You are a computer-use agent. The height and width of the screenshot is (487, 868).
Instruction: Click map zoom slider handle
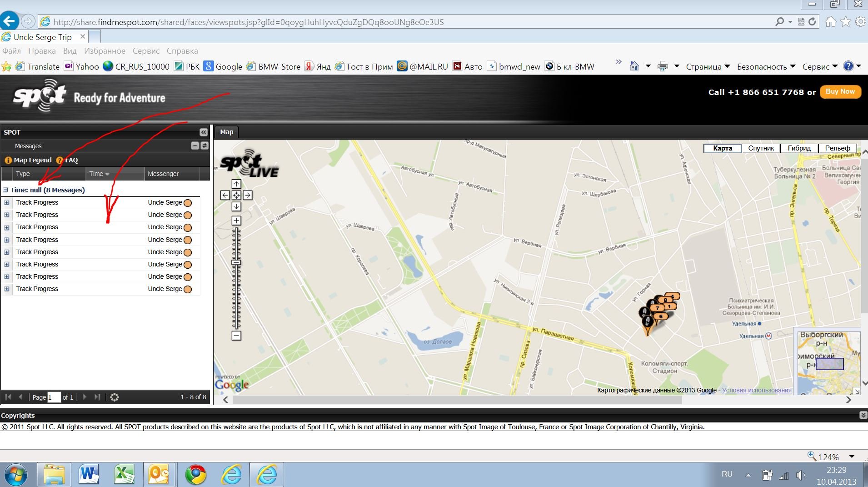coord(236,262)
